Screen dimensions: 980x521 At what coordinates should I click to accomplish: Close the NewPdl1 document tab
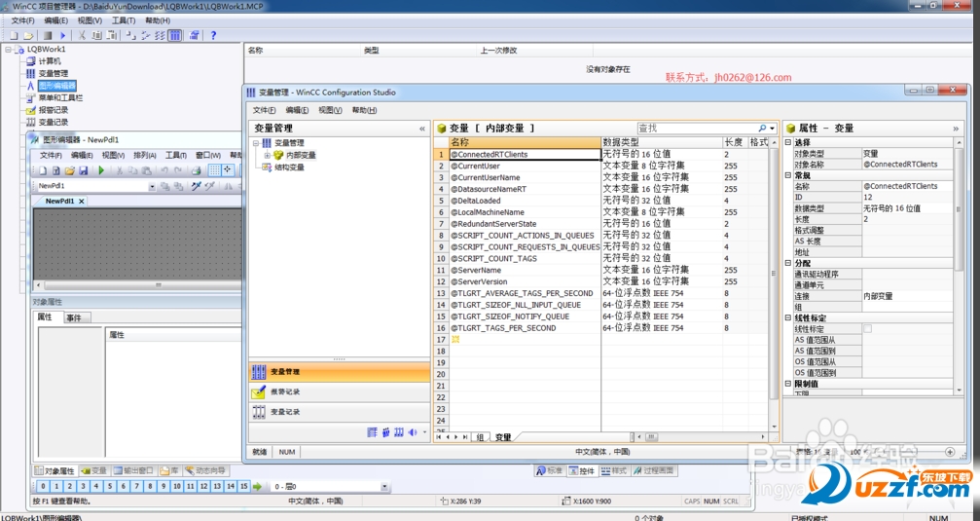[x=81, y=202]
